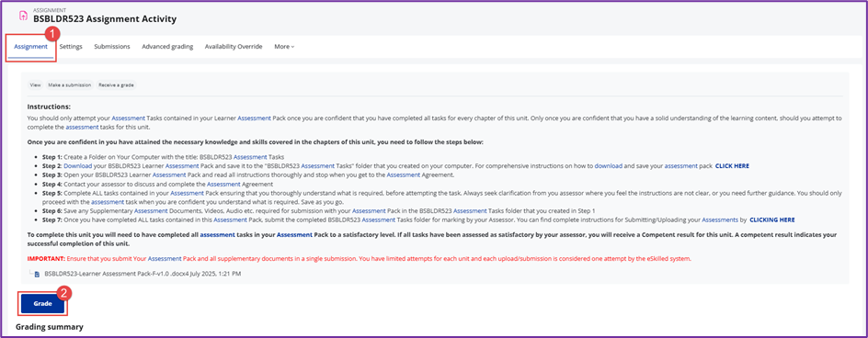Click lowercase assessment link before 'pack CLICK HERE'
The image size is (868, 338).
point(680,165)
